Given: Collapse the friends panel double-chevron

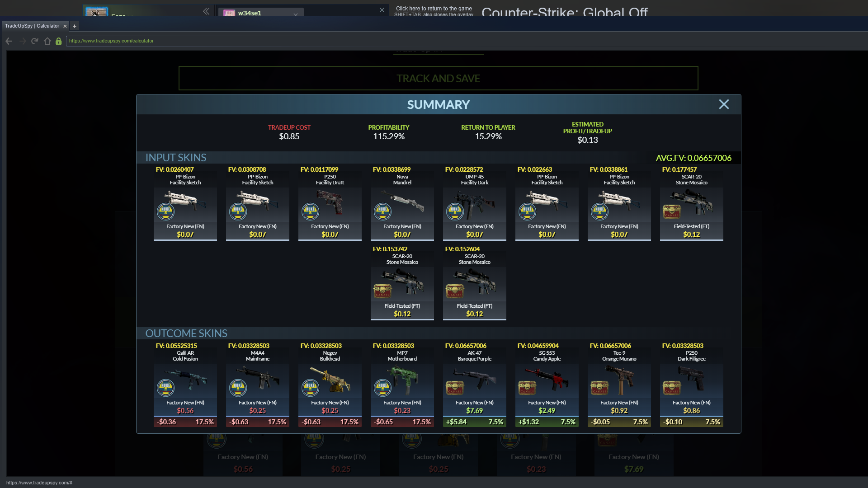Looking at the screenshot, I should (206, 11).
